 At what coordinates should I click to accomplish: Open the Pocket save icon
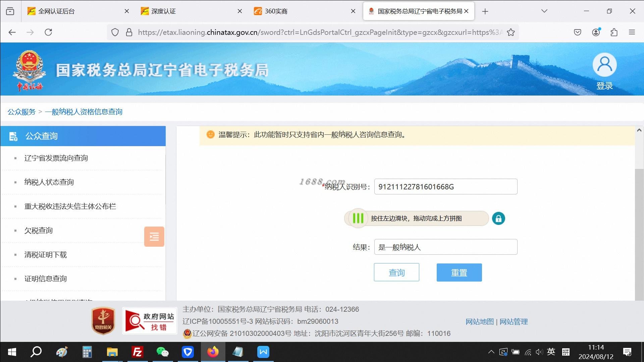tap(578, 33)
